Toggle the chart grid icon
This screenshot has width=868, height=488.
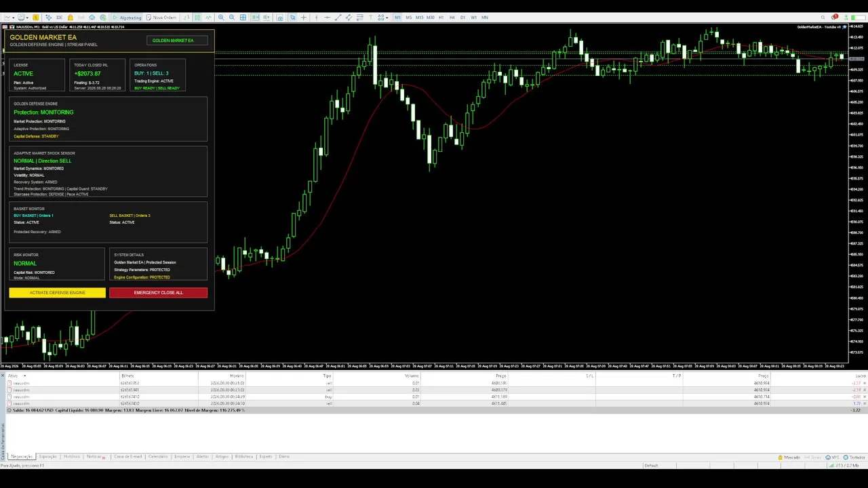[x=243, y=18]
